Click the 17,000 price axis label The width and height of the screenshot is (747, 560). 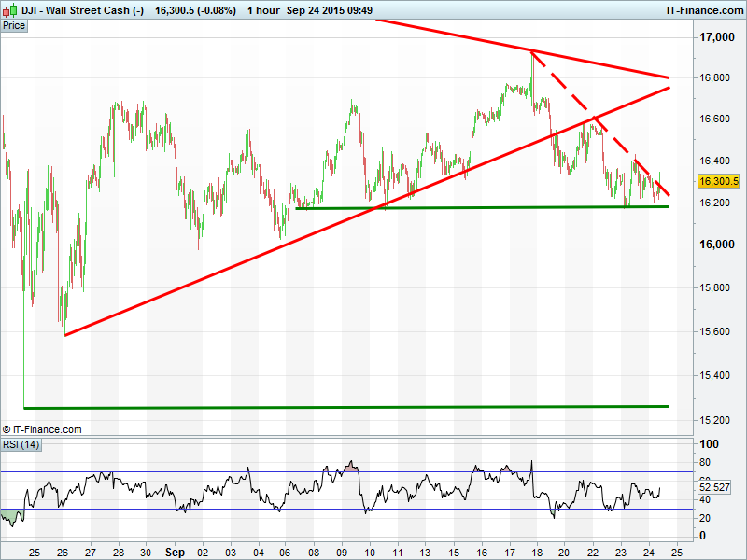pyautogui.click(x=717, y=37)
